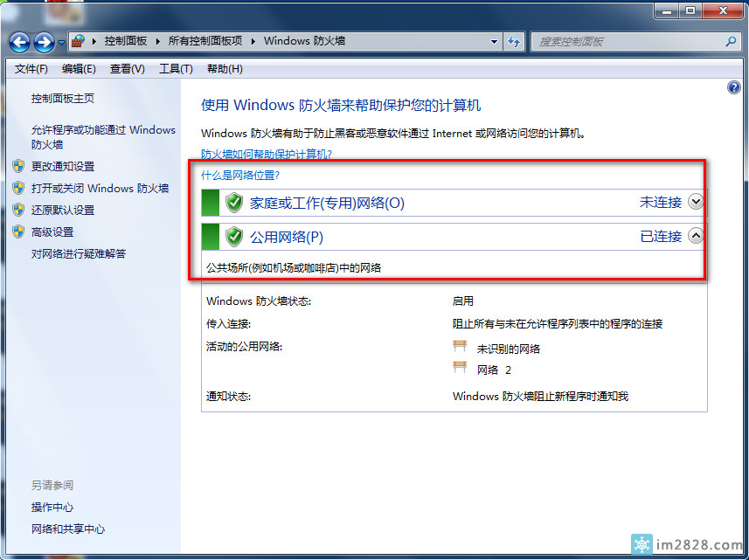Click the 未识别的网络 network icon

461,346
